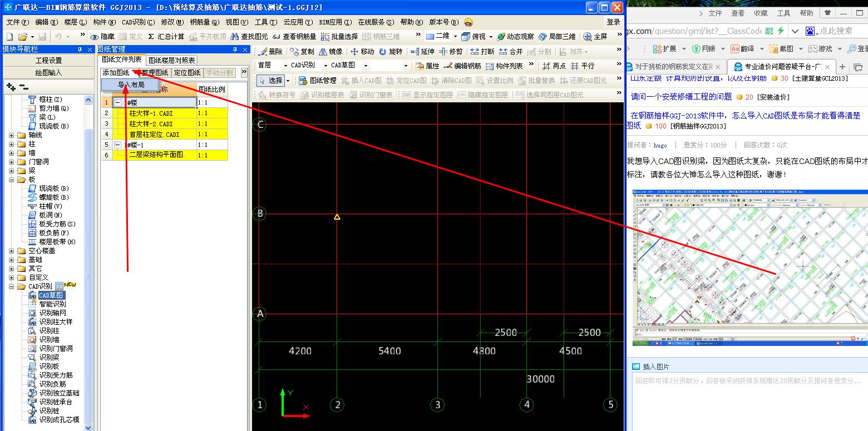
Task: Click browser 翻译 translate toolbar button
Action: [x=743, y=49]
